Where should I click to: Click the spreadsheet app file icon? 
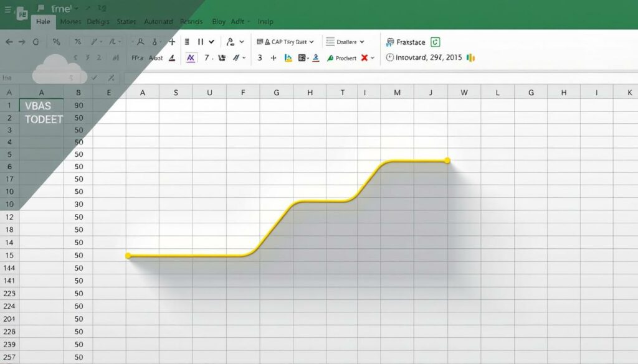pyautogui.click(x=22, y=14)
